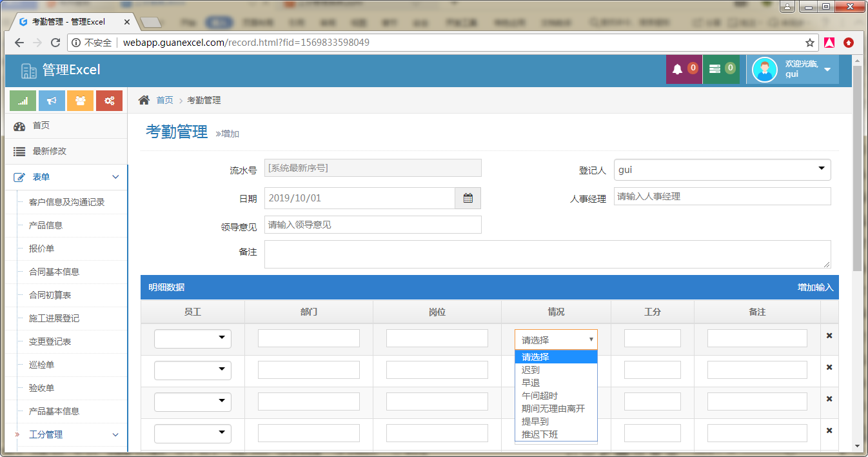The image size is (868, 457).
Task: Open the 巡检单 form
Action: pyautogui.click(x=41, y=365)
